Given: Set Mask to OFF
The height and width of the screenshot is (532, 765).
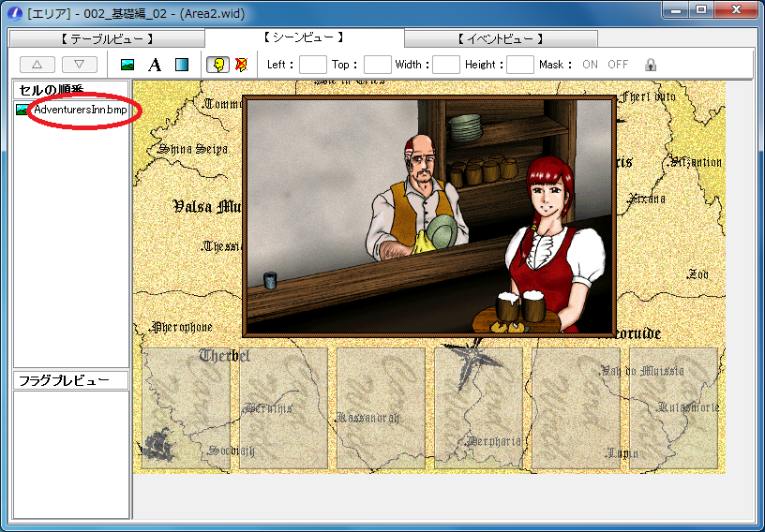Looking at the screenshot, I should [x=618, y=65].
